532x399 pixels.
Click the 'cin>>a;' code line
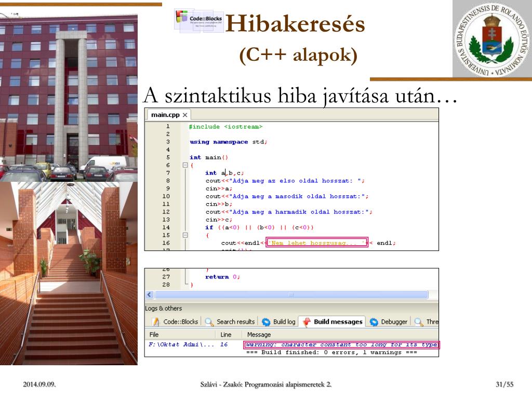(219, 189)
